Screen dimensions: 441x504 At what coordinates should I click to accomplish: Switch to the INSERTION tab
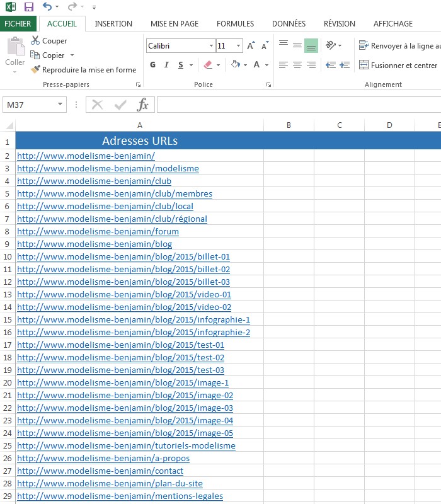(113, 24)
